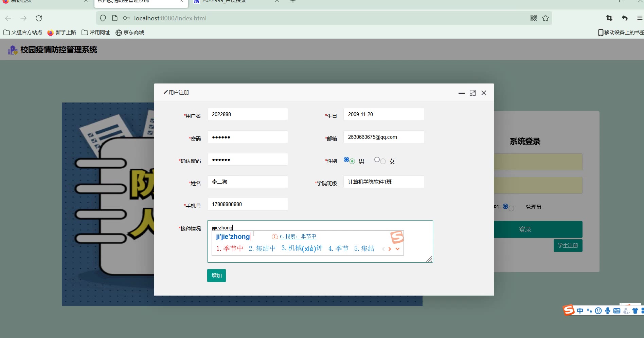Focus the 确认密码 field
The height and width of the screenshot is (338, 644).
pos(248,159)
